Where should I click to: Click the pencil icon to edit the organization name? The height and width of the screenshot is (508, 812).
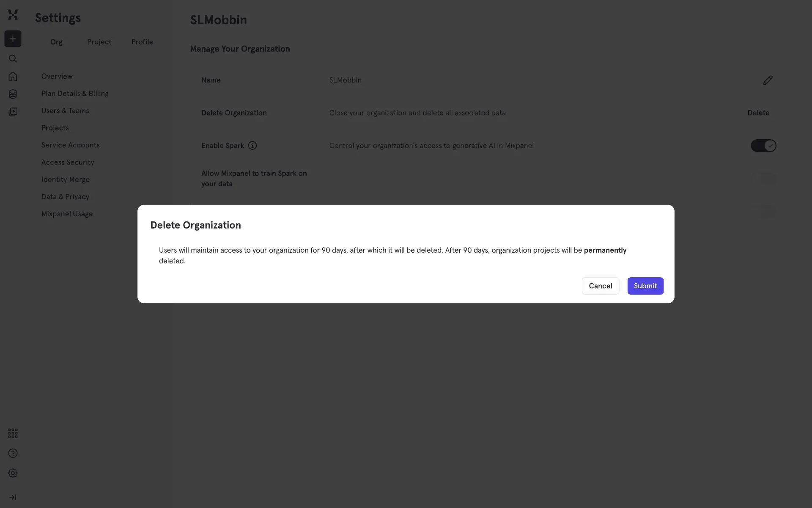click(768, 80)
